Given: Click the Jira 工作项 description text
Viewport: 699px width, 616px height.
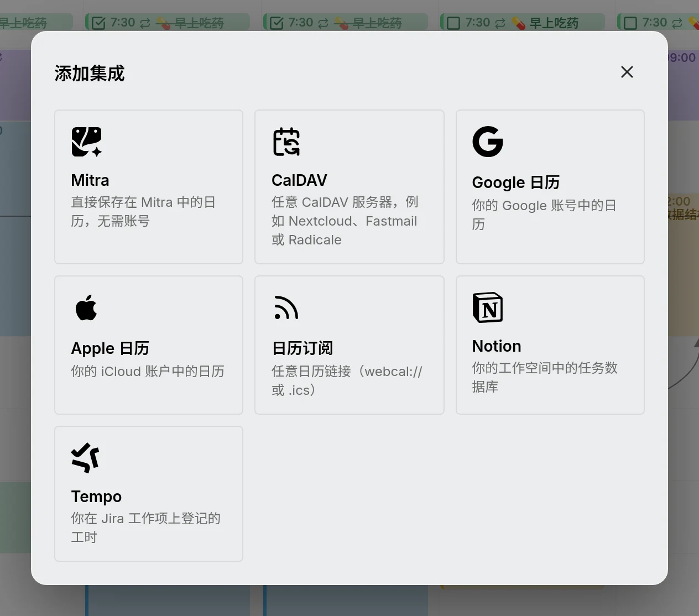Looking at the screenshot, I should (x=146, y=528).
